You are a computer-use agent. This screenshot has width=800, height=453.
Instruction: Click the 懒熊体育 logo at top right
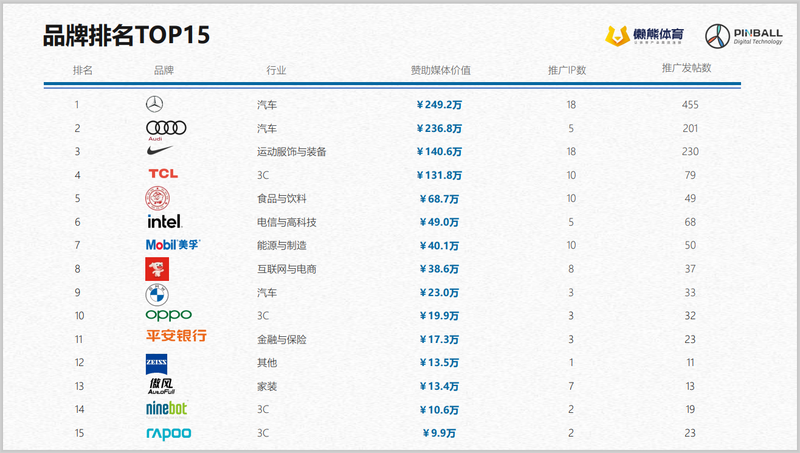[x=643, y=36]
